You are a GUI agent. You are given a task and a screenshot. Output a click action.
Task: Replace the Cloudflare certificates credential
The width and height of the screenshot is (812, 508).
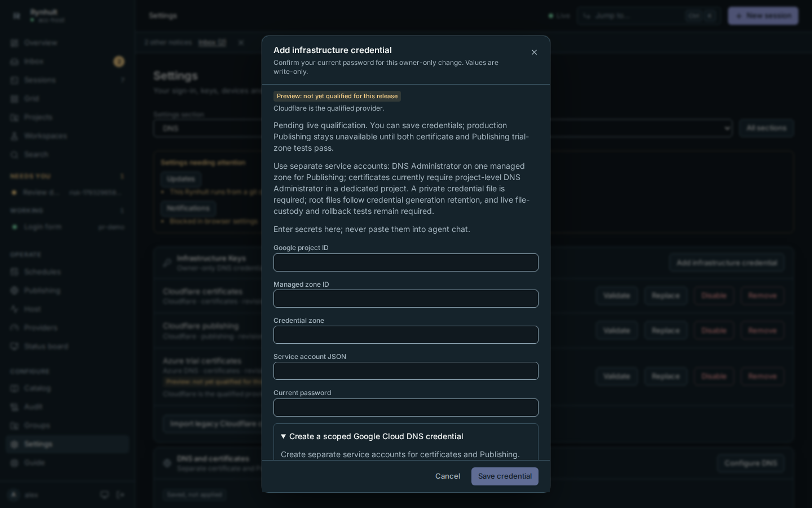tap(665, 296)
